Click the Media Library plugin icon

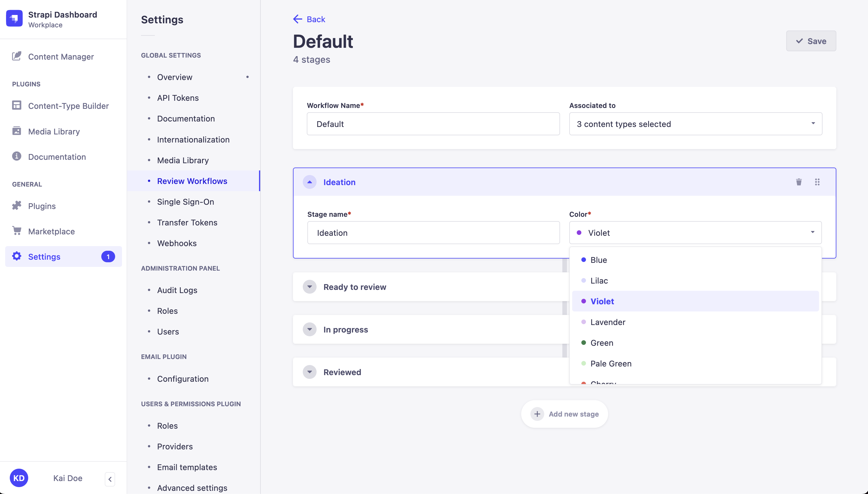click(x=17, y=131)
